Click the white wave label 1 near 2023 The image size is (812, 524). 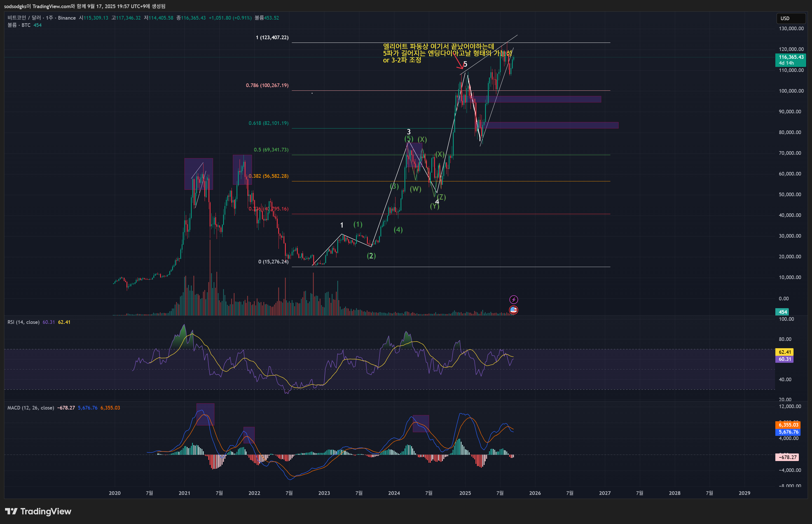pyautogui.click(x=341, y=225)
